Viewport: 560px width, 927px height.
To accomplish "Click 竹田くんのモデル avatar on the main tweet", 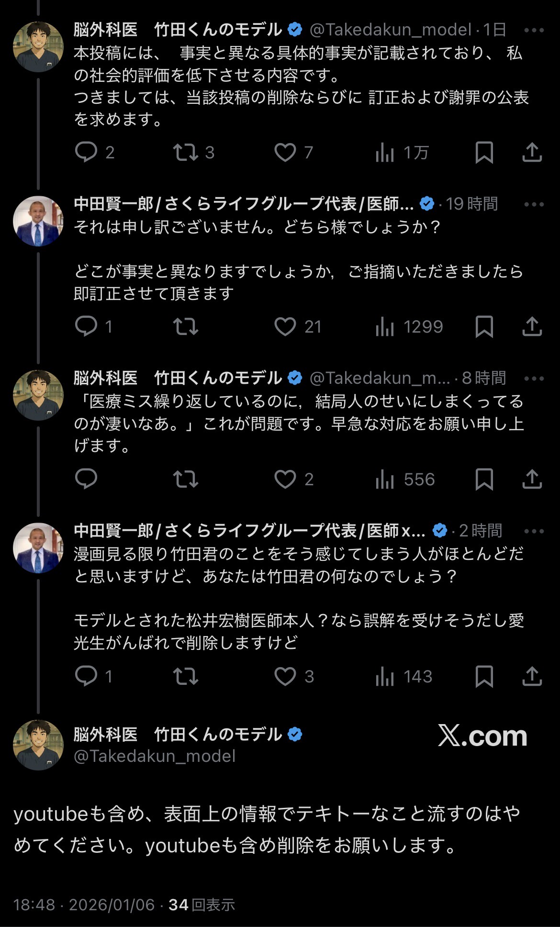I will point(38,745).
